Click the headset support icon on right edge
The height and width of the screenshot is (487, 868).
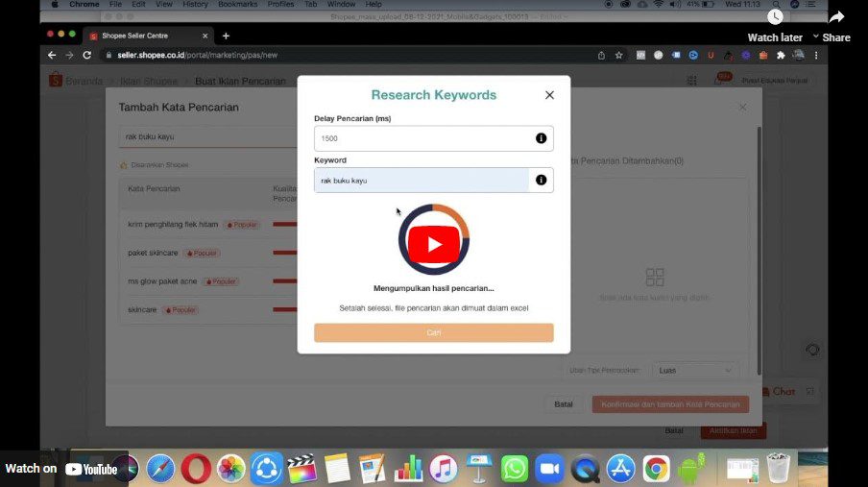coord(812,351)
